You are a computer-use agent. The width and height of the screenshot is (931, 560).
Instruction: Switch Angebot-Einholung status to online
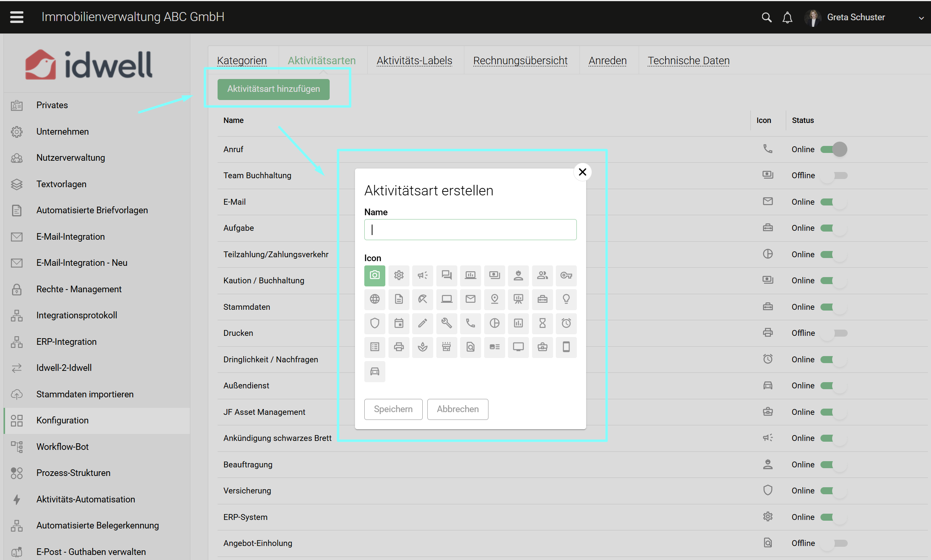coord(834,543)
